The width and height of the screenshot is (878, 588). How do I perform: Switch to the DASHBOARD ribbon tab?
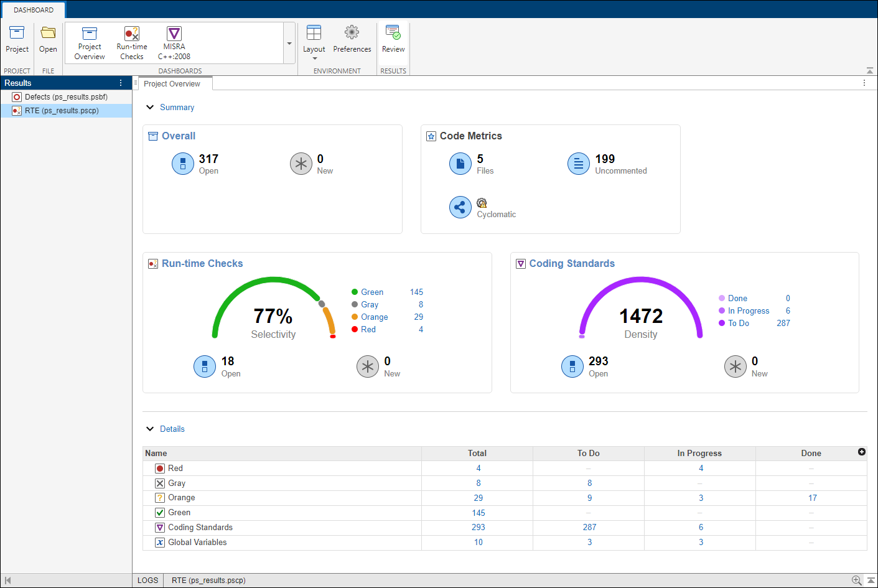33,9
